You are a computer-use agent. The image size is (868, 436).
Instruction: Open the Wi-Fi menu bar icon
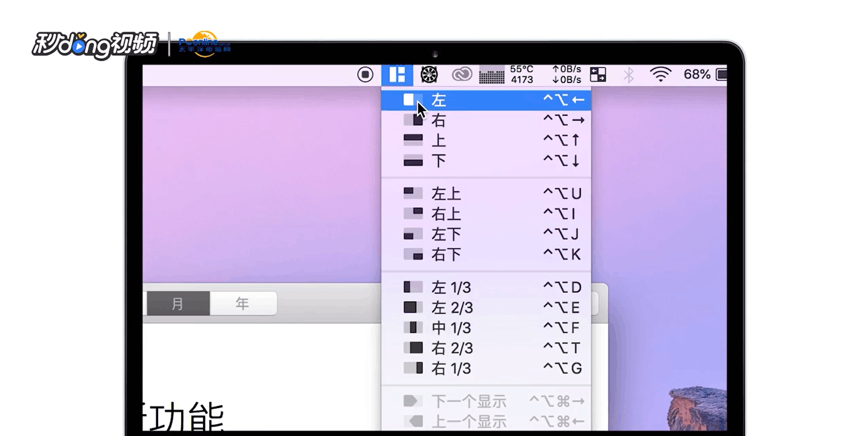click(x=660, y=75)
